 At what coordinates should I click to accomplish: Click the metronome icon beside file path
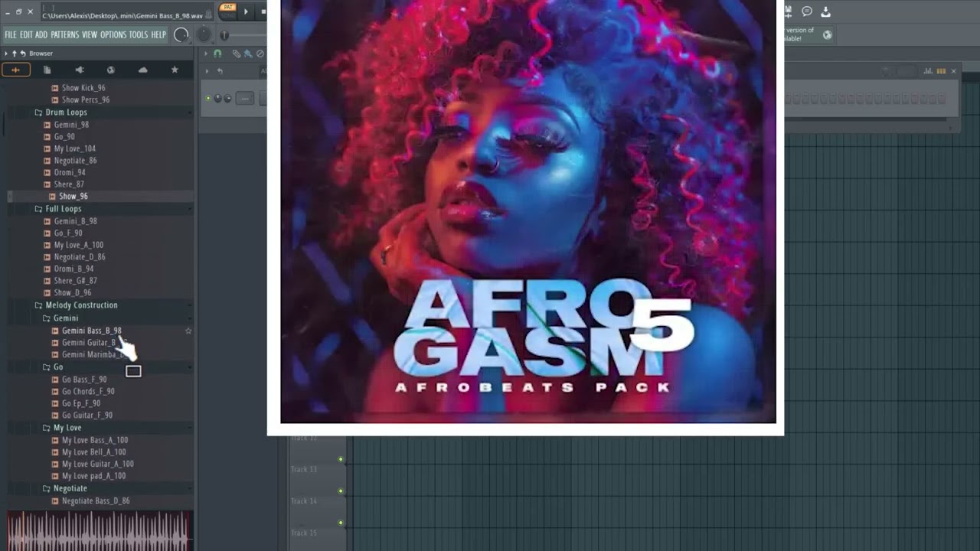209,15
